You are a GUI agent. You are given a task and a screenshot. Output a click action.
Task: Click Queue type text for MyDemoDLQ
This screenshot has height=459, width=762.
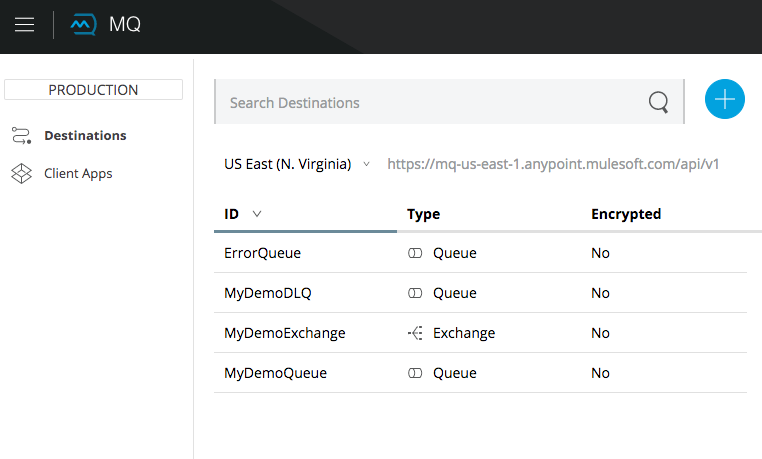click(455, 293)
